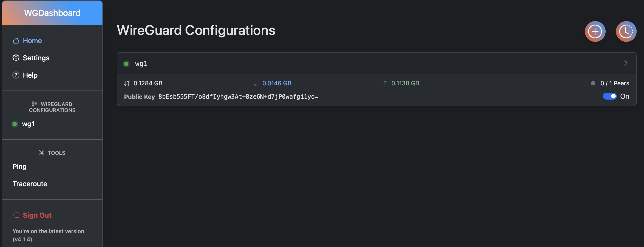Viewport: 644px width, 247px height.
Task: Open the Ping tool
Action: pos(19,167)
